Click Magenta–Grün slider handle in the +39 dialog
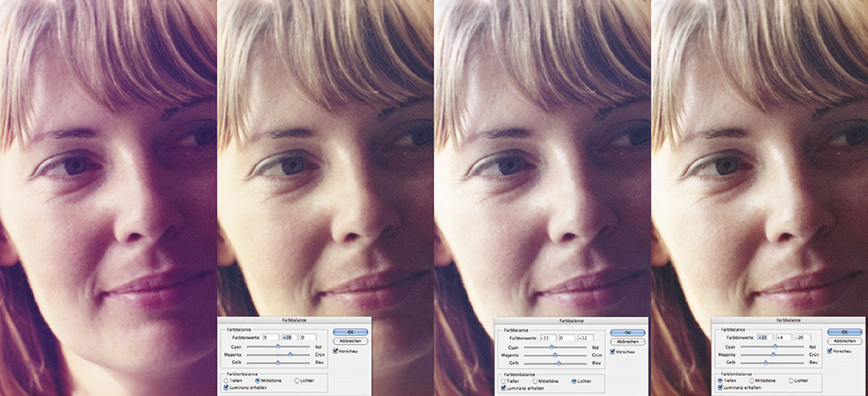868x396 pixels. pyautogui.click(x=290, y=354)
